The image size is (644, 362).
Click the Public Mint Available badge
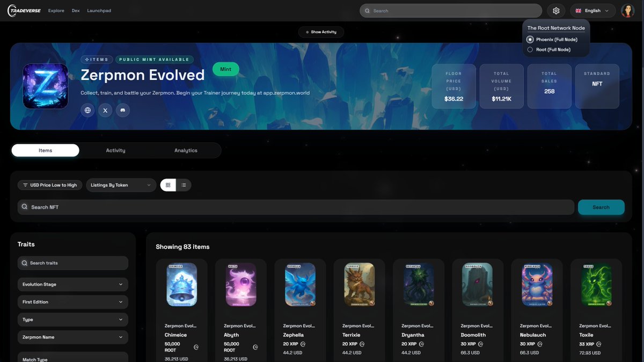154,60
